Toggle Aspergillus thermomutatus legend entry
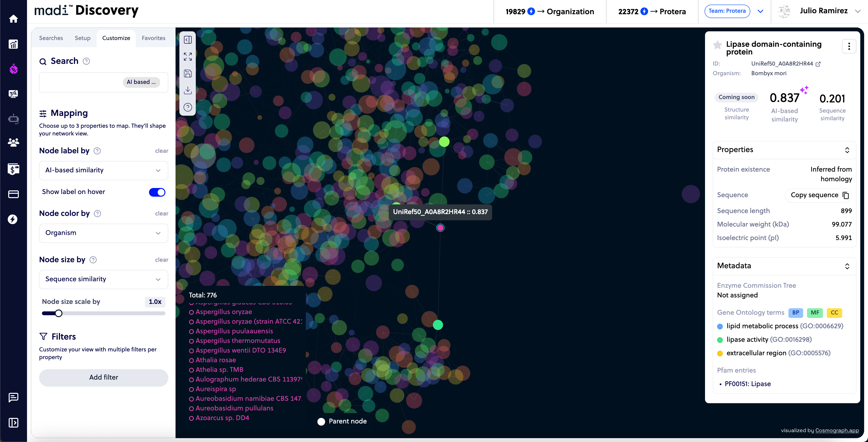 [235, 341]
